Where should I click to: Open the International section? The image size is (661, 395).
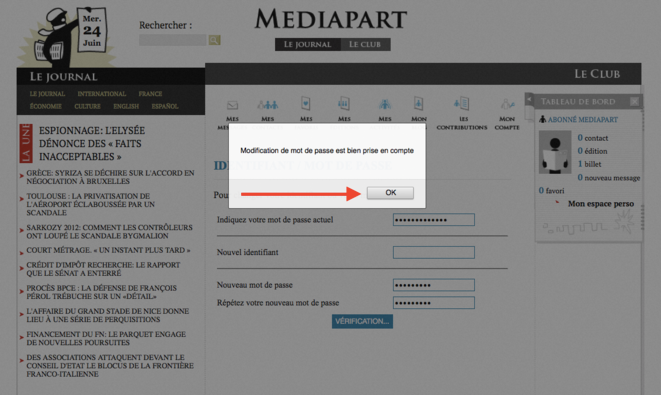click(x=102, y=94)
